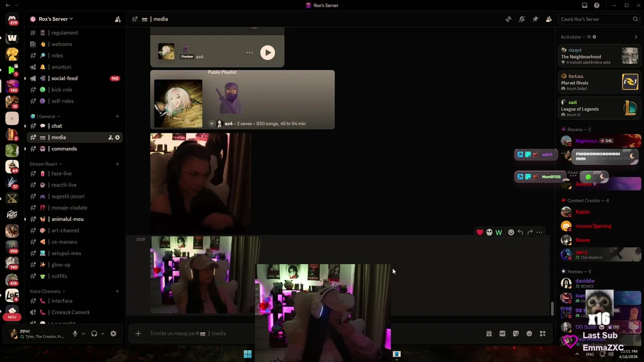The height and width of the screenshot is (362, 644).
Task: Switch to the chat channel
Action: [74, 126]
